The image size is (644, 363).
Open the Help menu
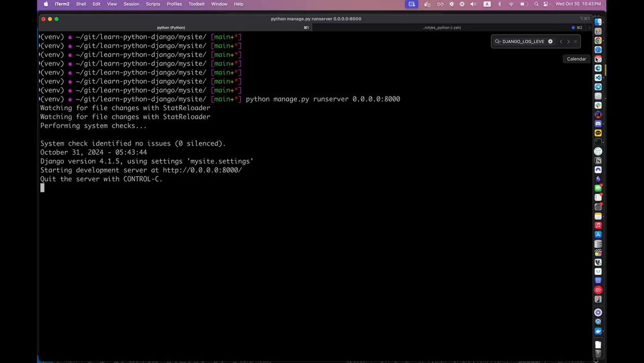[x=238, y=4]
